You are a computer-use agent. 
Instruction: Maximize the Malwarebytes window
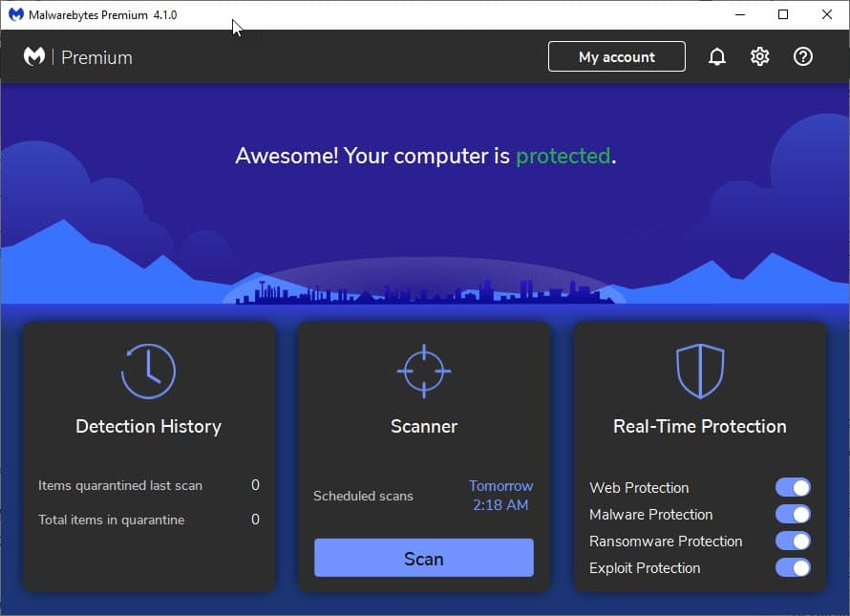pyautogui.click(x=783, y=14)
